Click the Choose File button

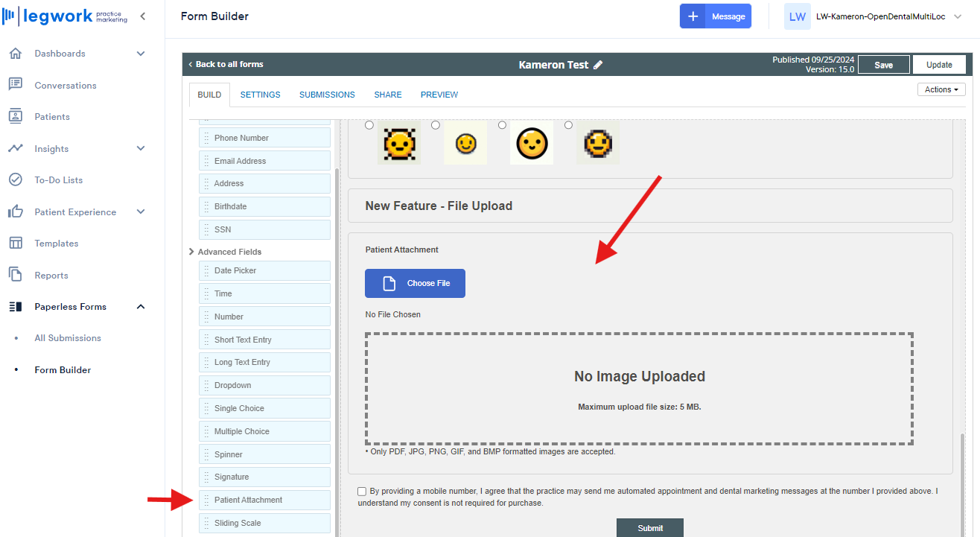[x=415, y=283]
